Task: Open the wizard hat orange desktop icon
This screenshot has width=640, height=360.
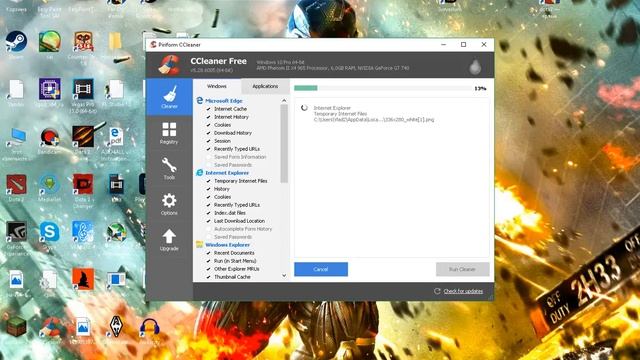Action: (x=83, y=280)
